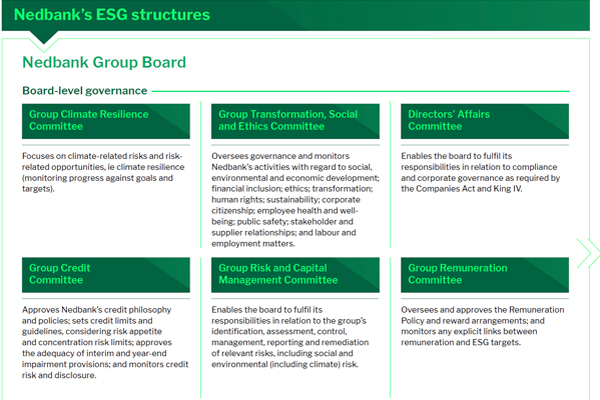
Task: Click text 'Oversees and approves the Remuneration'
Action: pos(483,309)
